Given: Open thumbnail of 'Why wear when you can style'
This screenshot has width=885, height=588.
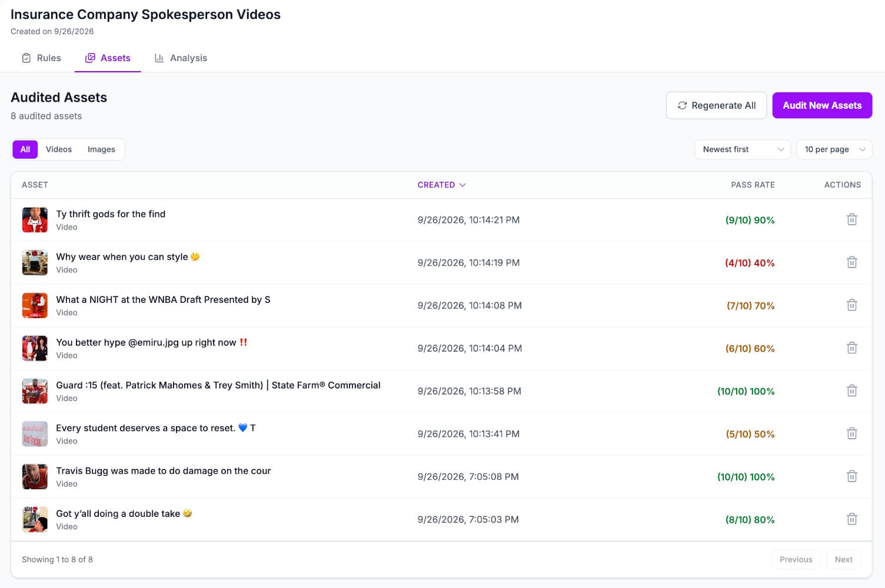Looking at the screenshot, I should coord(35,263).
